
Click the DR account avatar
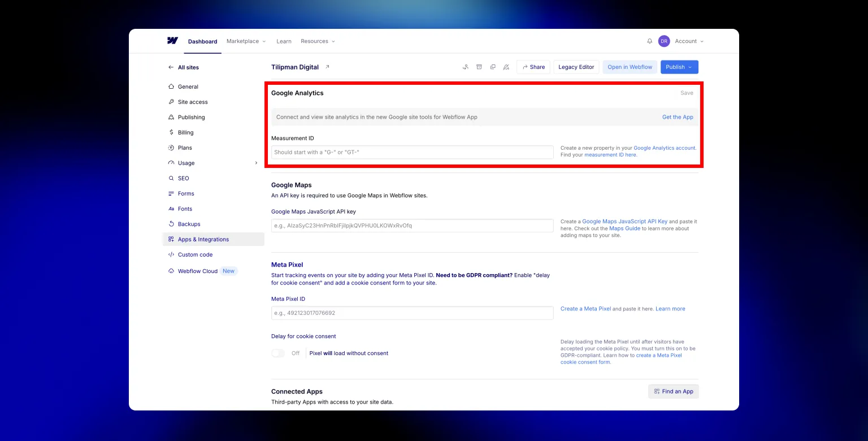click(x=664, y=41)
